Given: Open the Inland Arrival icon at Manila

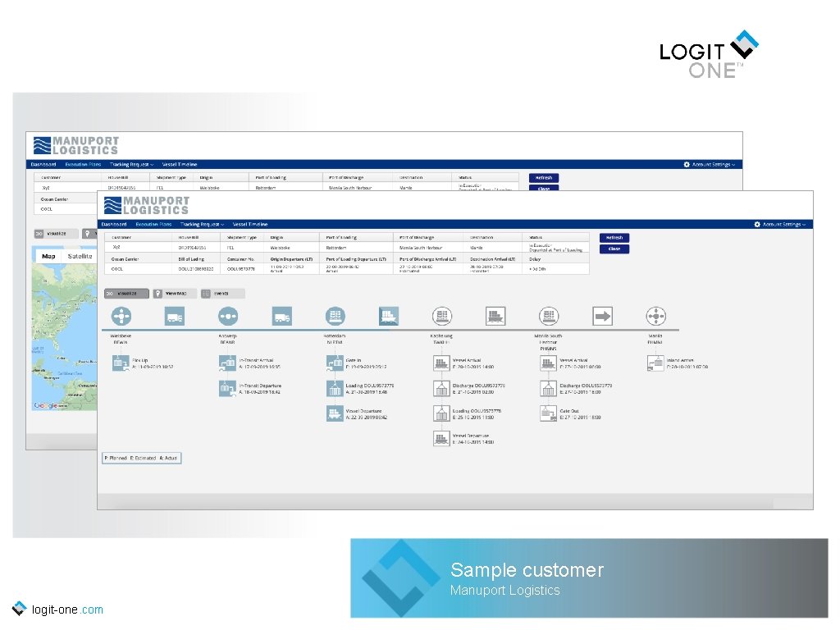Looking at the screenshot, I should (655, 363).
